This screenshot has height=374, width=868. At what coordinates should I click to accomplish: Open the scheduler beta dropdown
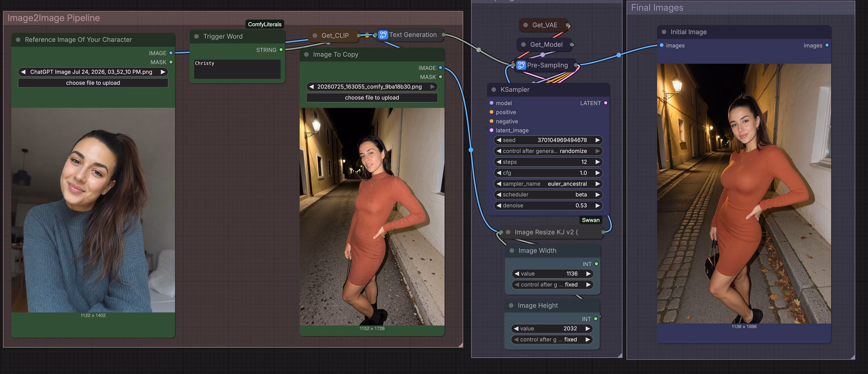(x=548, y=194)
